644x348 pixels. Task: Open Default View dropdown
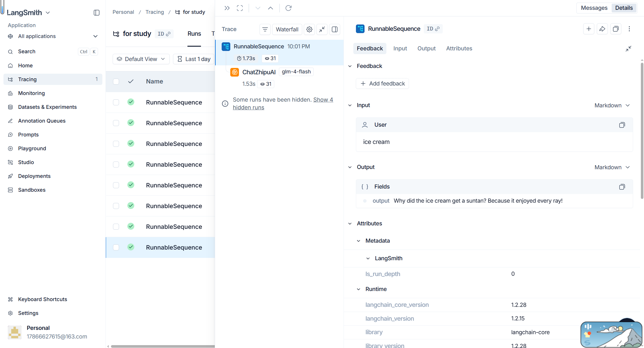[x=141, y=59]
